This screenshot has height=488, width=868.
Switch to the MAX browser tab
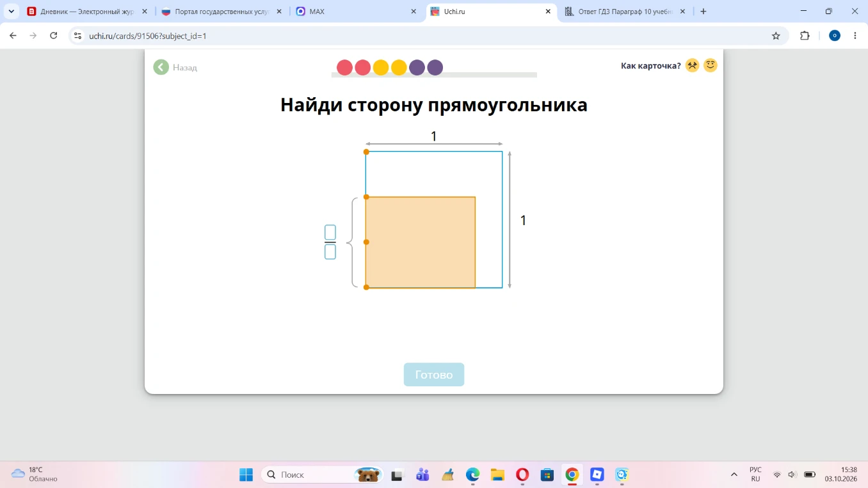pos(356,12)
